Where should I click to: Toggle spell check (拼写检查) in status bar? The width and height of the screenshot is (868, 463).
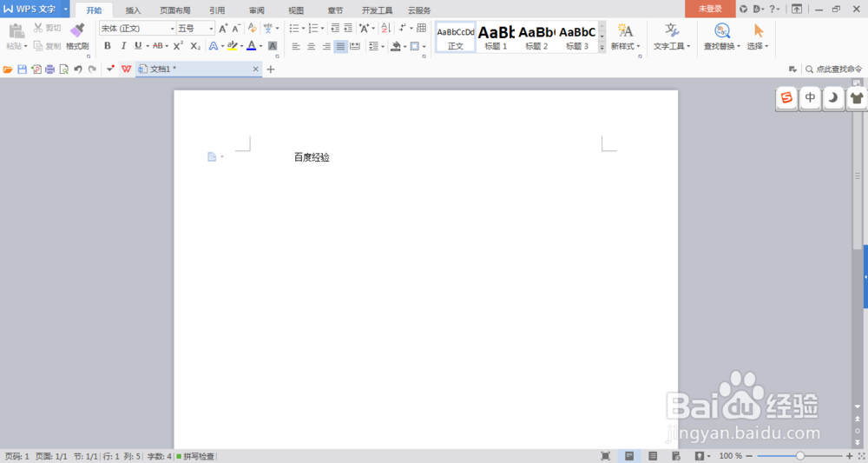click(x=195, y=456)
